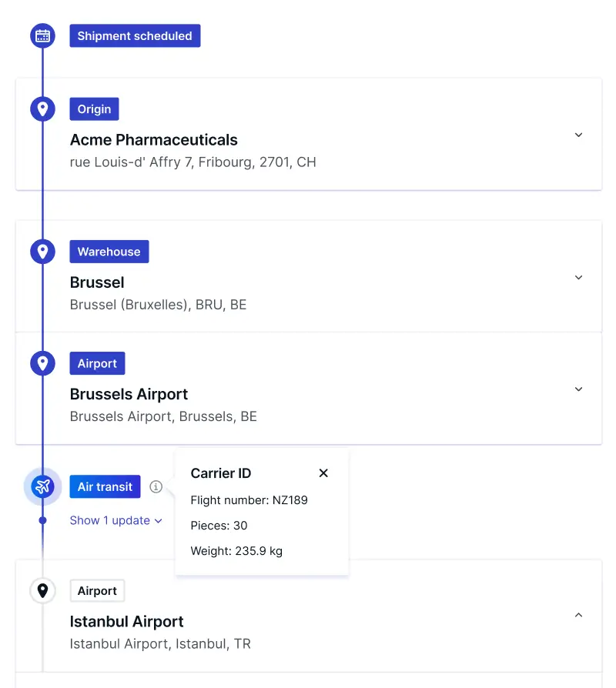616x688 pixels.
Task: Click the info icon beside Air transit
Action: 156,486
